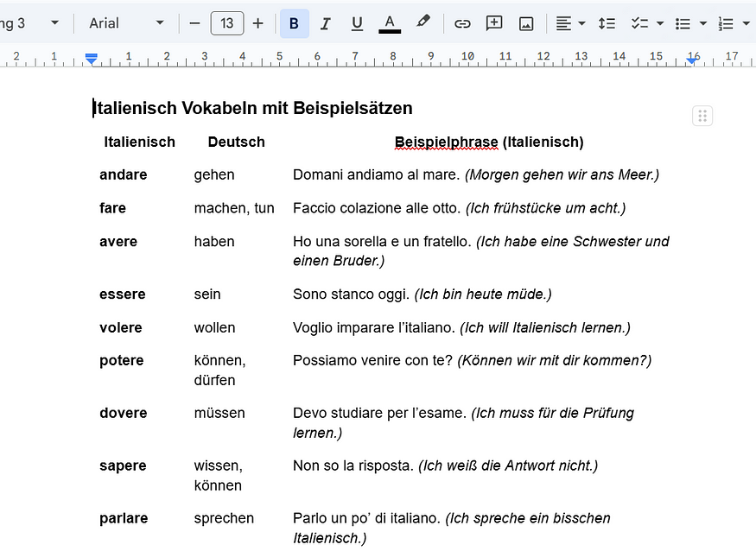Click the sentence Faccio colazione alle otto

(x=377, y=208)
